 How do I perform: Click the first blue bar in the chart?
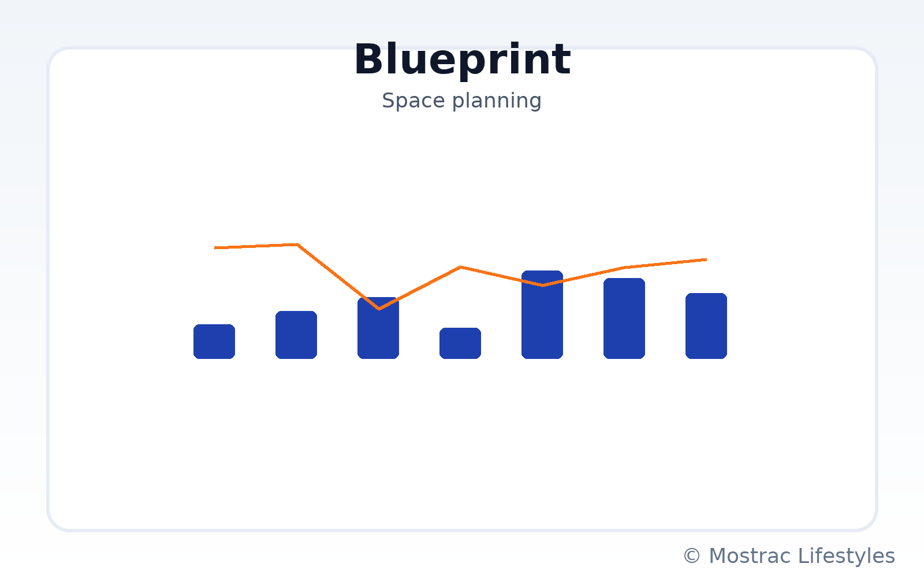[x=214, y=342]
